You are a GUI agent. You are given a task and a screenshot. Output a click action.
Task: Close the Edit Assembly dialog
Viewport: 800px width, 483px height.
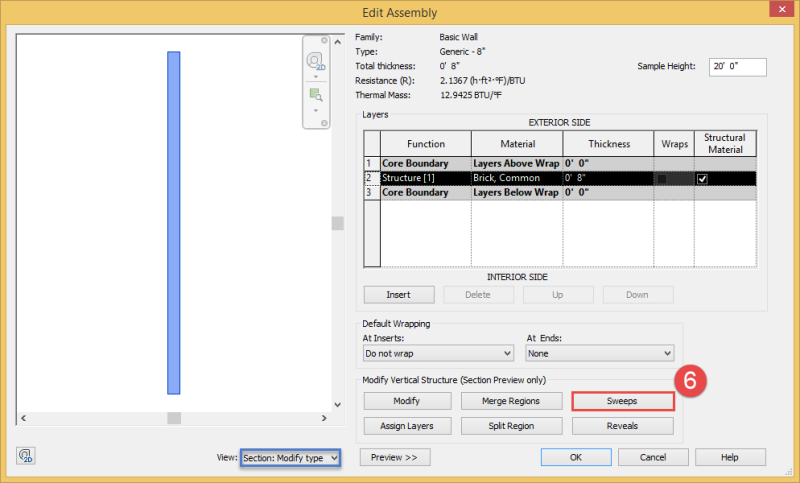pyautogui.click(x=777, y=12)
